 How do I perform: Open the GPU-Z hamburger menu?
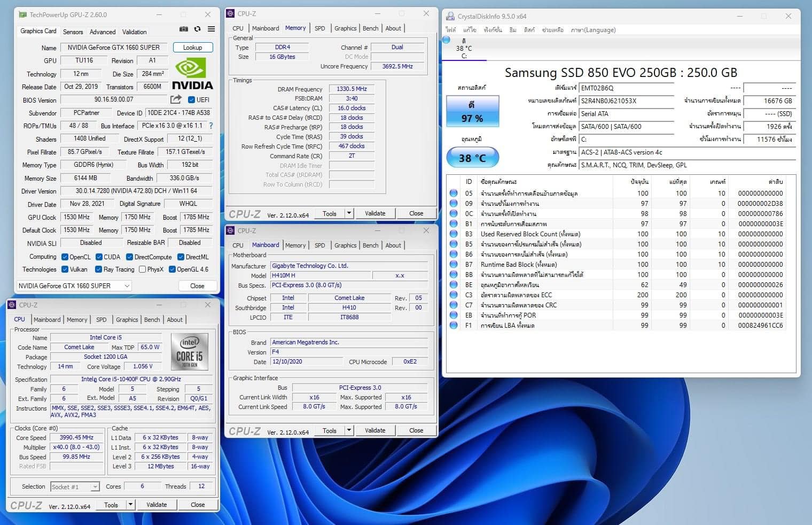click(212, 29)
